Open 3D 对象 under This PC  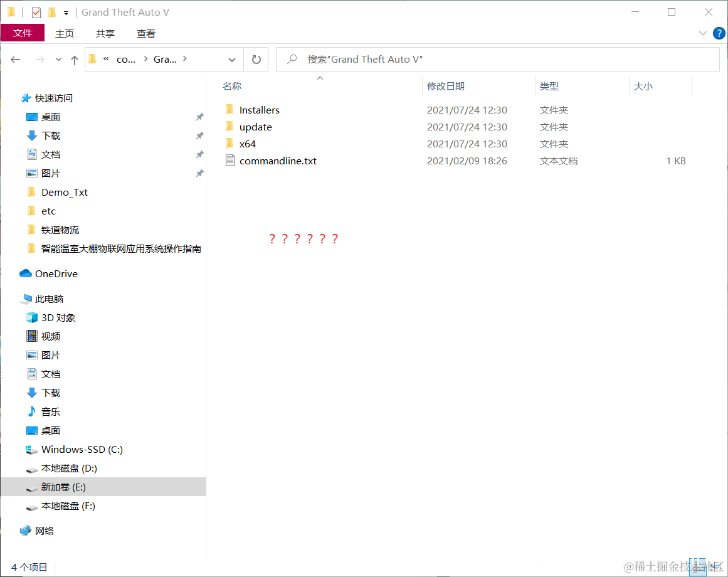coord(58,318)
